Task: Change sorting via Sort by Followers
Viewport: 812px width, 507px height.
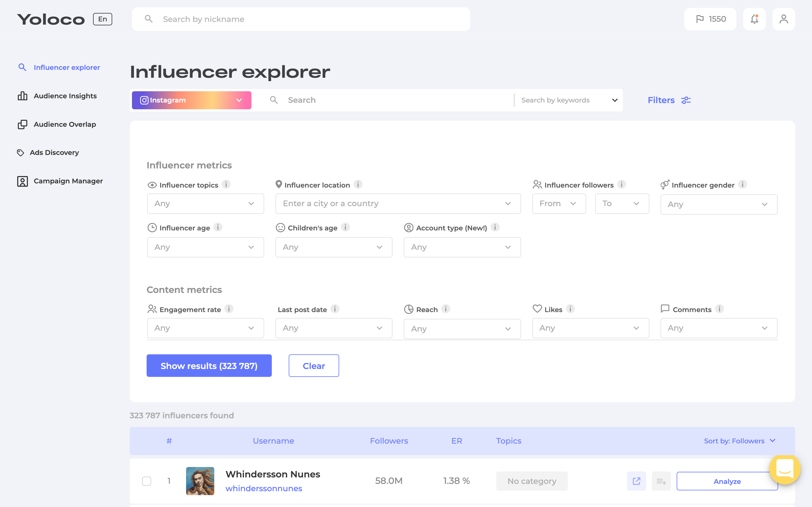Action: (740, 441)
